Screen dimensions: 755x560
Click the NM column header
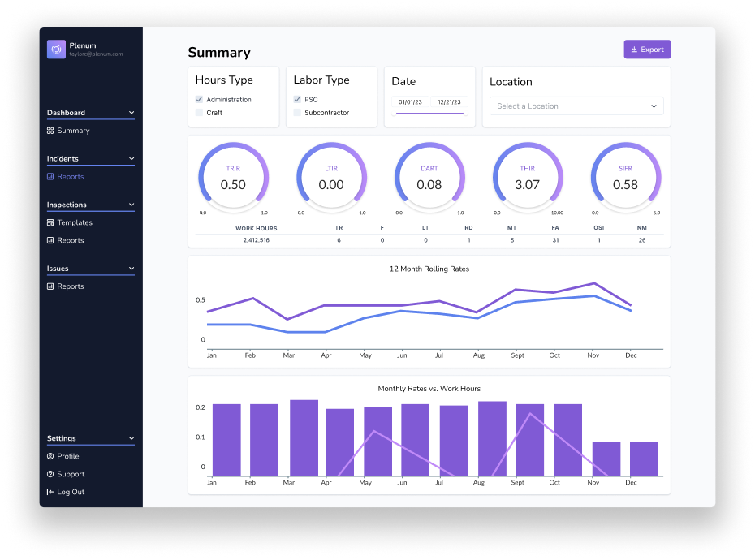pyautogui.click(x=642, y=228)
